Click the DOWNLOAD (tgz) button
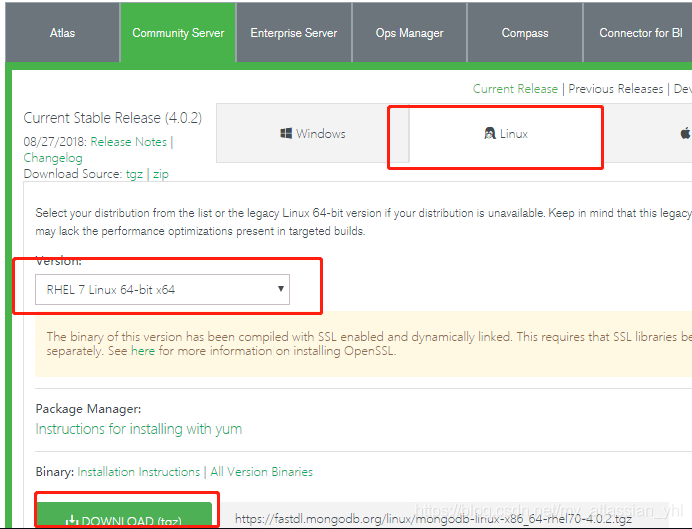Viewport: 692px width, 529px height. click(x=124, y=515)
